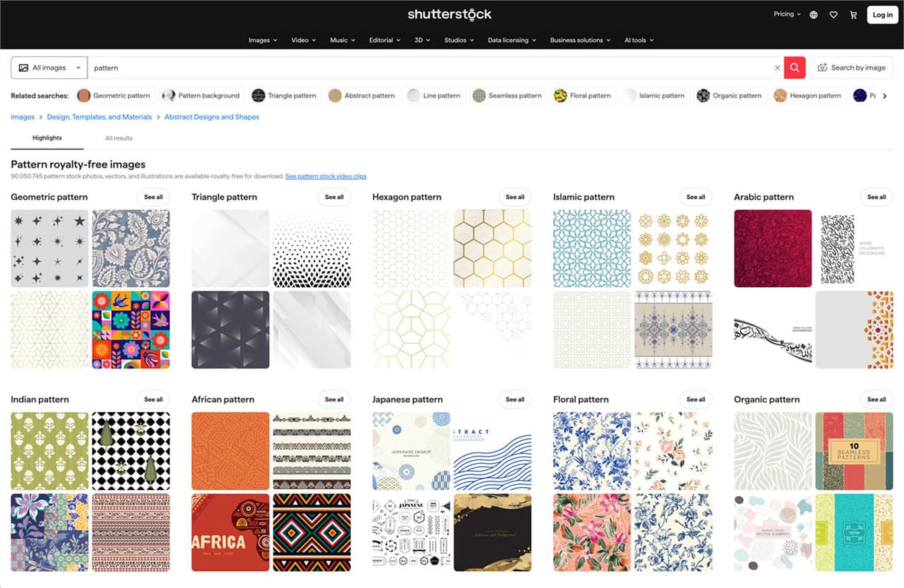The image size is (904, 588).
Task: Switch to the All results tab
Action: [118, 138]
